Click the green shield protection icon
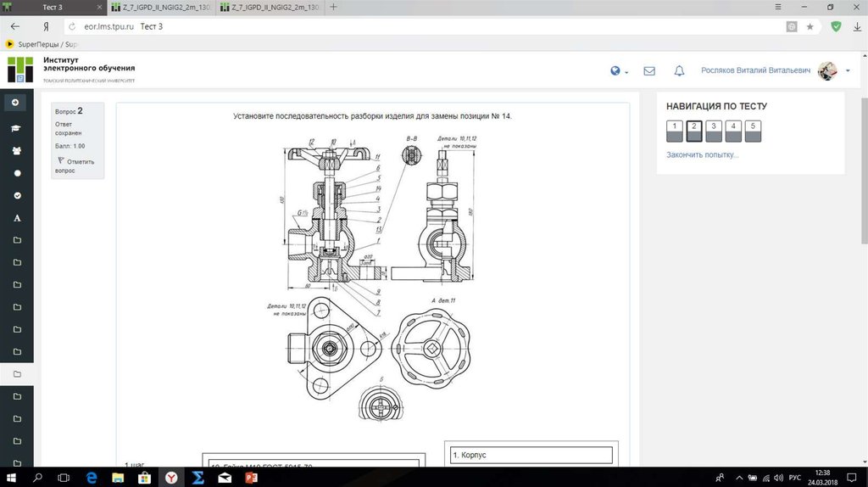868x487 pixels. (x=836, y=26)
